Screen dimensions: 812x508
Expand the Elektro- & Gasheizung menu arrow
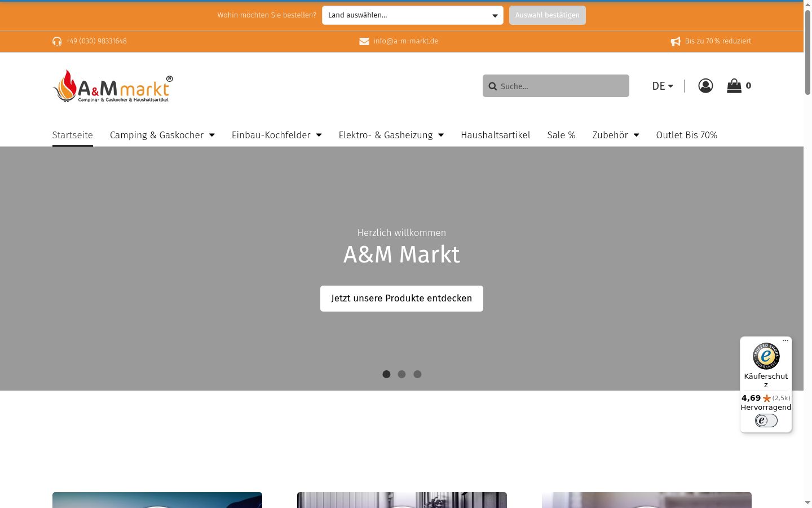pyautogui.click(x=441, y=135)
